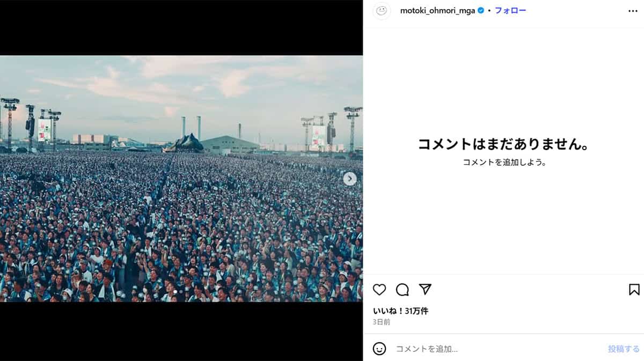
Task: Click the motoki_ohmori_mga profile avatar
Action: 382,11
